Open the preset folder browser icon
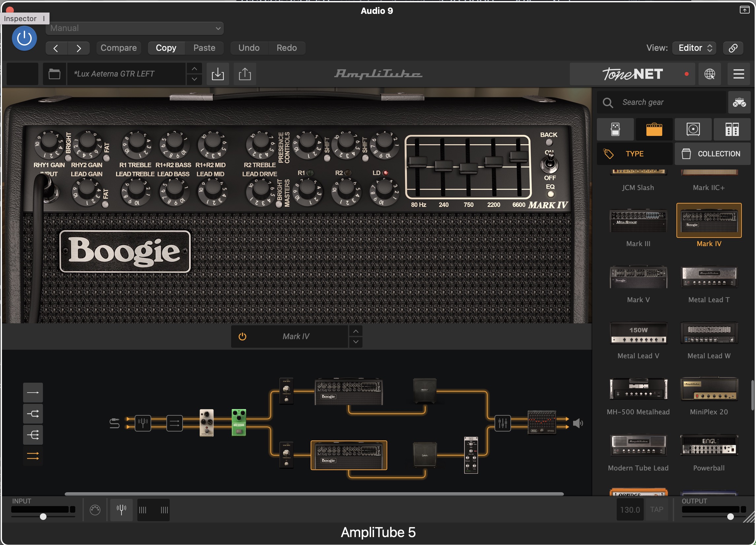 pyautogui.click(x=54, y=74)
